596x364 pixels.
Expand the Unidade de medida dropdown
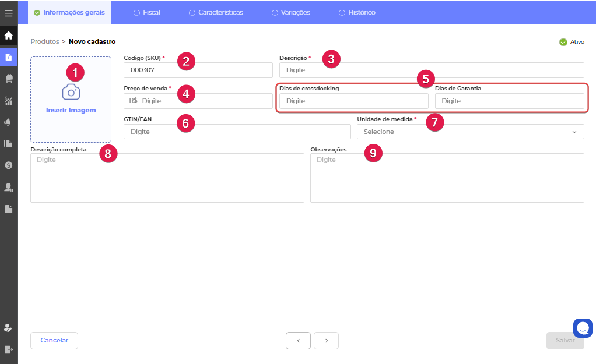pos(470,132)
